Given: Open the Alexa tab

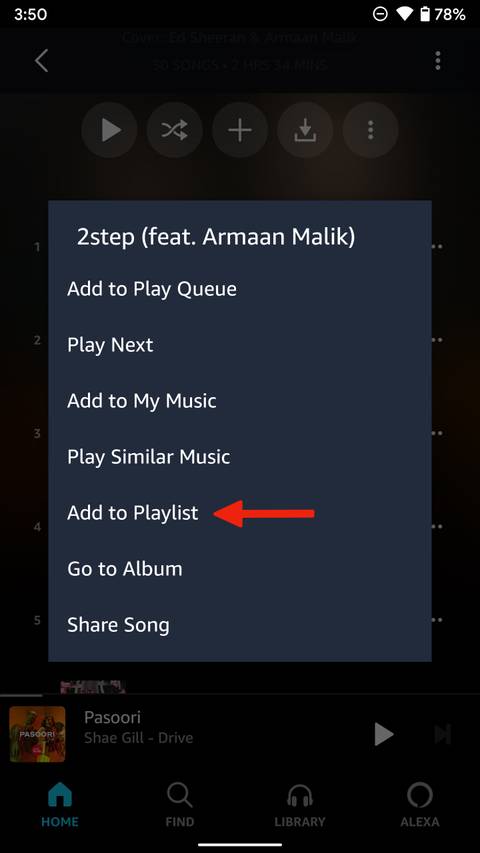Looking at the screenshot, I should [x=420, y=805].
